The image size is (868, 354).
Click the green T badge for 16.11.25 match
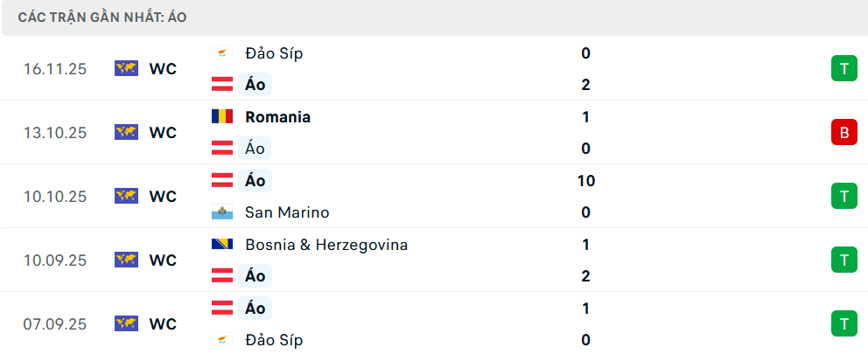click(x=843, y=68)
